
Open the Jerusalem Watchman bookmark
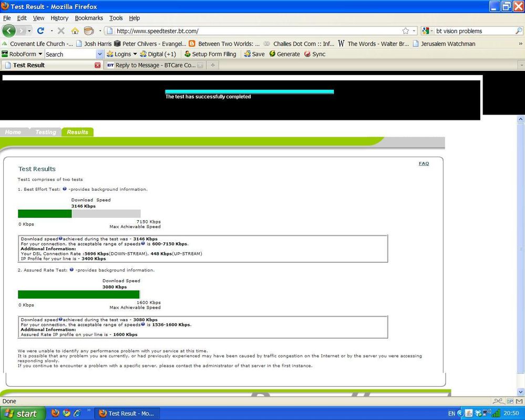pos(447,44)
